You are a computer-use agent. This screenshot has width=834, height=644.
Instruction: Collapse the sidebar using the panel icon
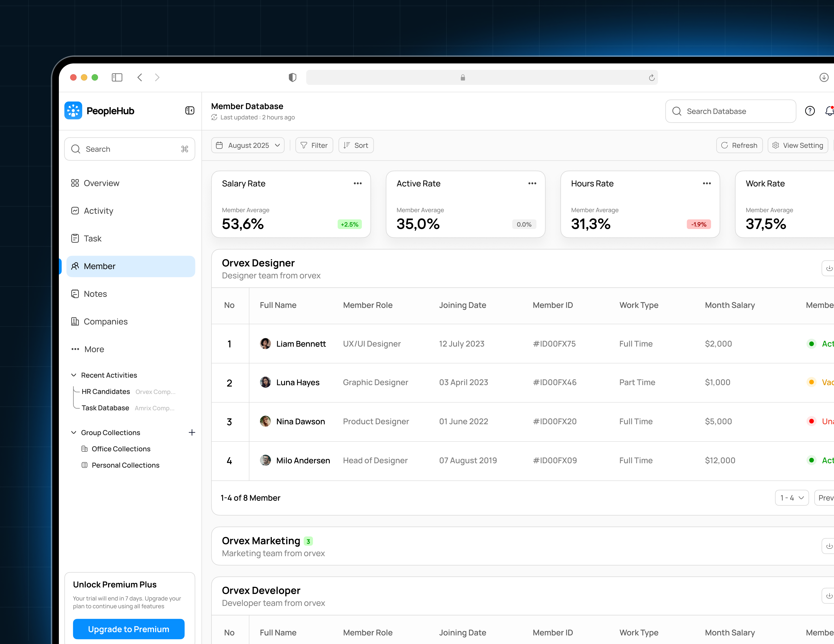(x=189, y=110)
